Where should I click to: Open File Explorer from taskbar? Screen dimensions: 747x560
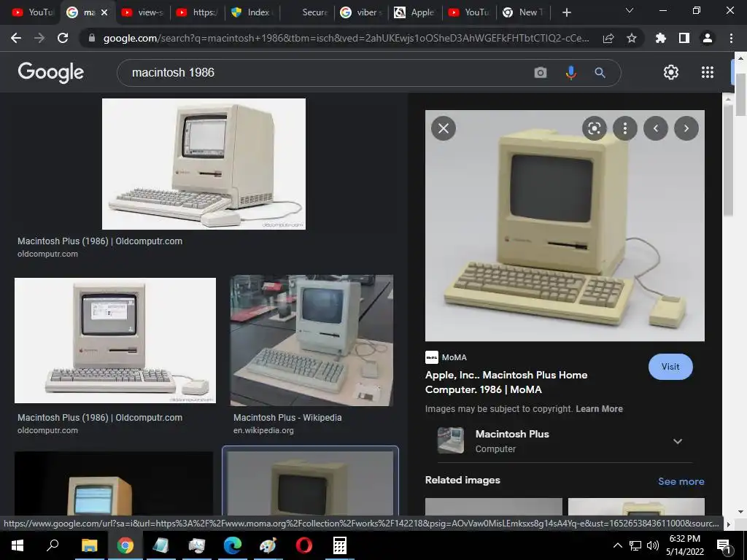coord(89,545)
